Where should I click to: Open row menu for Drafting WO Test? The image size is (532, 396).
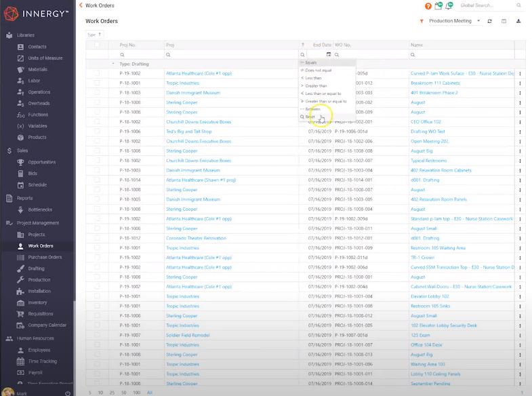tap(520, 132)
